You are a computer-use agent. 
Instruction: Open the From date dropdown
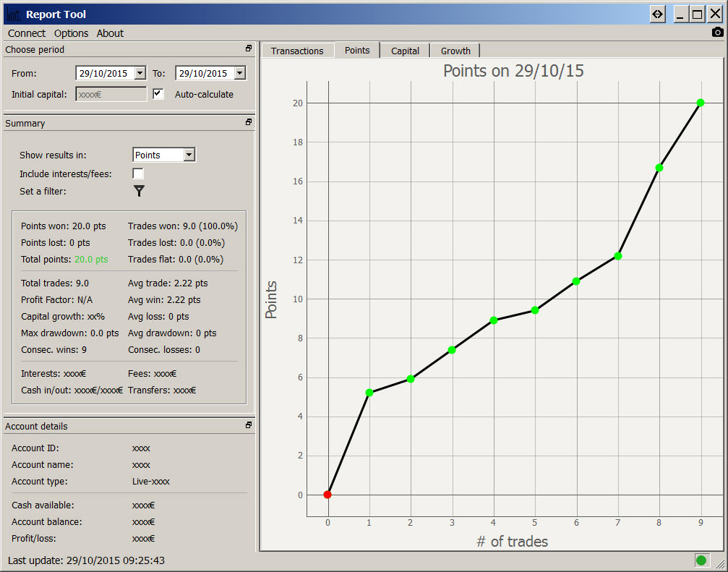tap(140, 73)
